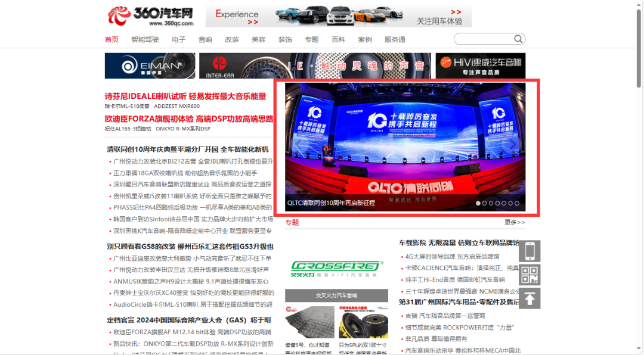This screenshot has height=355, width=644.
Task: Open 正力車福18GA双绞喇叭线 article
Action: pyautogui.click(x=185, y=173)
